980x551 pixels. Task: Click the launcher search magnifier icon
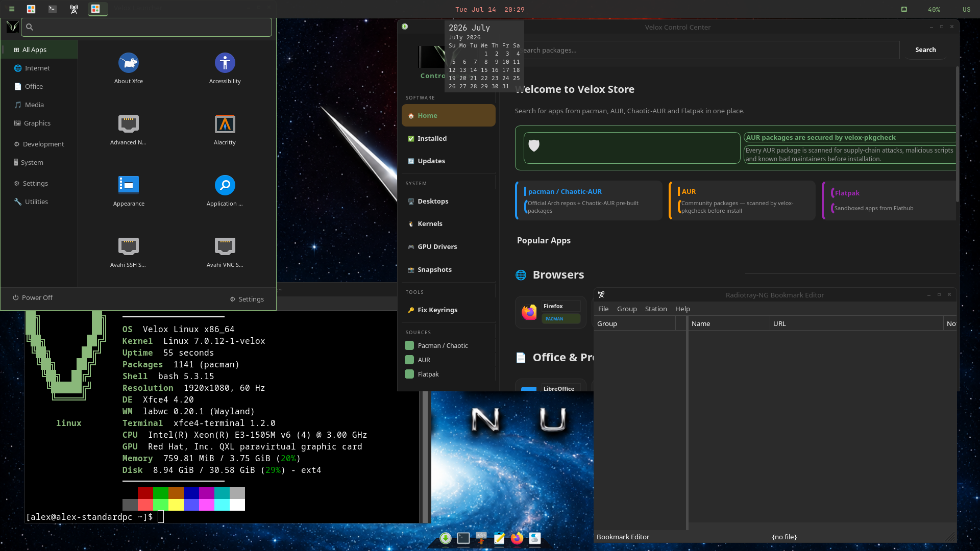tap(30, 27)
